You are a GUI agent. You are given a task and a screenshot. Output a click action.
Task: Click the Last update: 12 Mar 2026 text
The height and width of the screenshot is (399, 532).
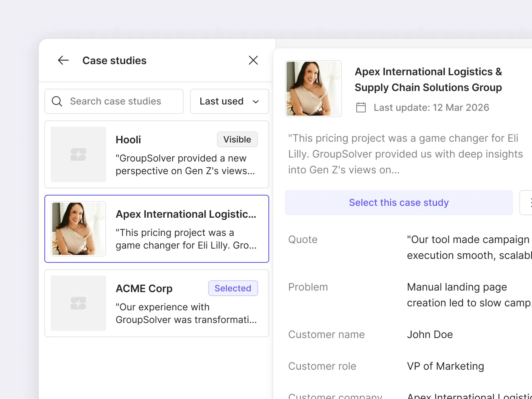click(x=431, y=108)
